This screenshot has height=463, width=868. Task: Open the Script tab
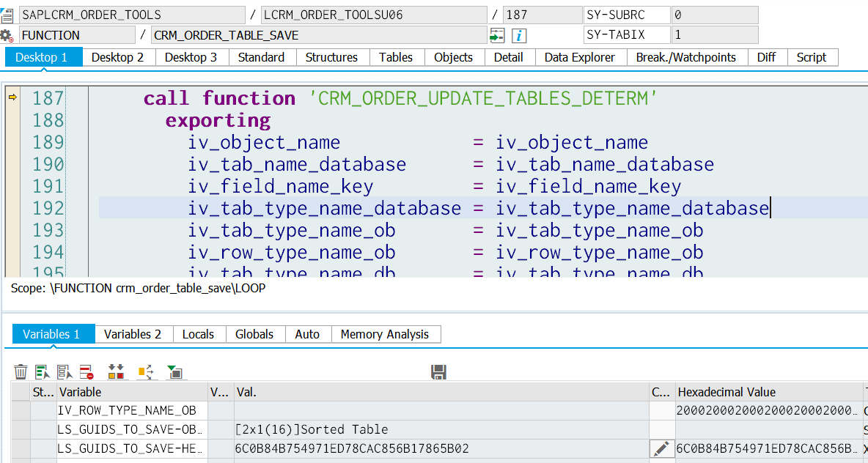(x=812, y=58)
